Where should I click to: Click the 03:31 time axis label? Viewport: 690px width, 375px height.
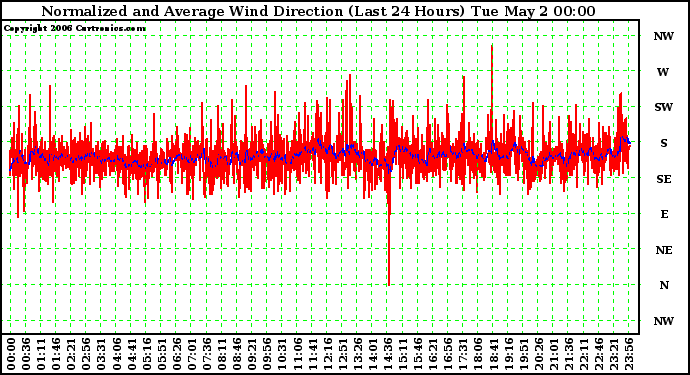(101, 354)
